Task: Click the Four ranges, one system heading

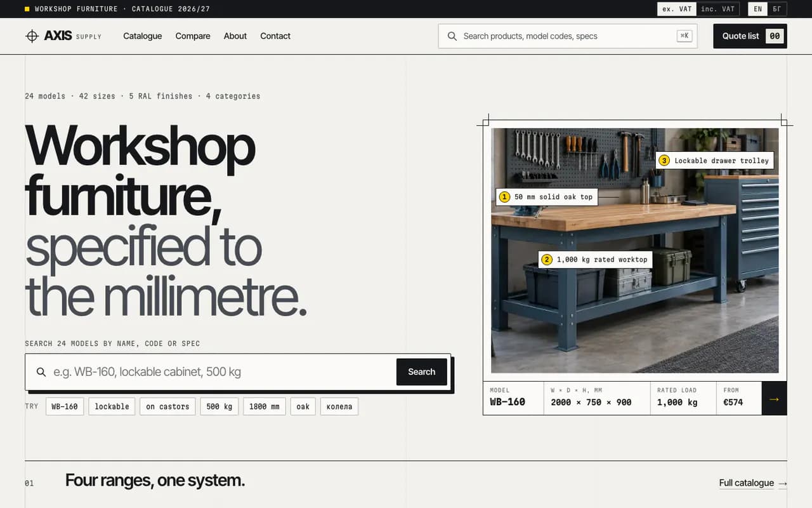Action: pyautogui.click(x=155, y=480)
